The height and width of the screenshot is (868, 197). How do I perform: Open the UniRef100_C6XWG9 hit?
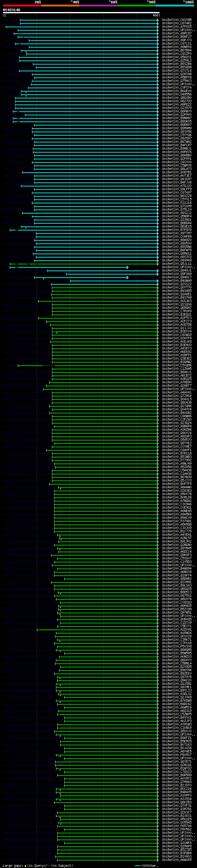pos(177,335)
